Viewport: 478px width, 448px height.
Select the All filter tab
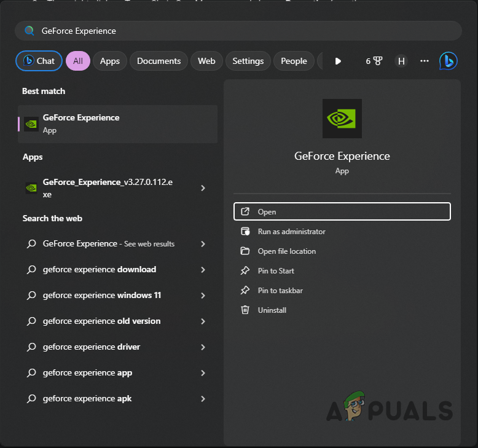[x=78, y=61]
